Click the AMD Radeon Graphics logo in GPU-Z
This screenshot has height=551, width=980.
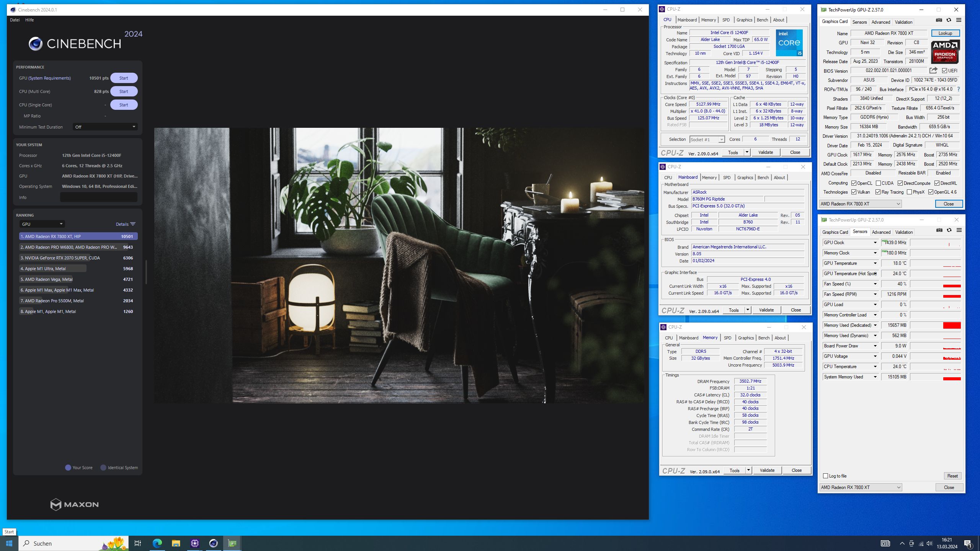point(945,52)
